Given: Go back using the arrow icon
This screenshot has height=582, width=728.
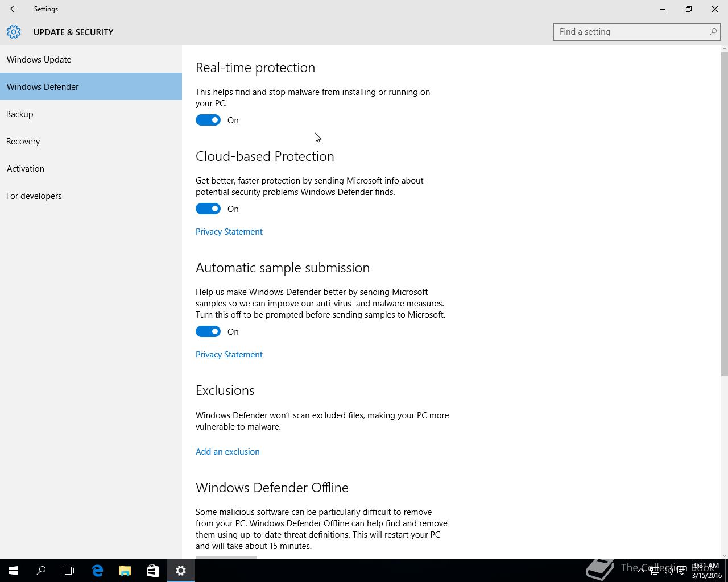Looking at the screenshot, I should (14, 9).
